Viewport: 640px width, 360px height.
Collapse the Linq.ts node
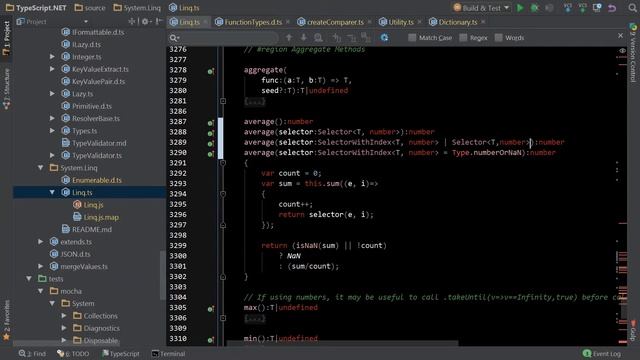(52, 192)
